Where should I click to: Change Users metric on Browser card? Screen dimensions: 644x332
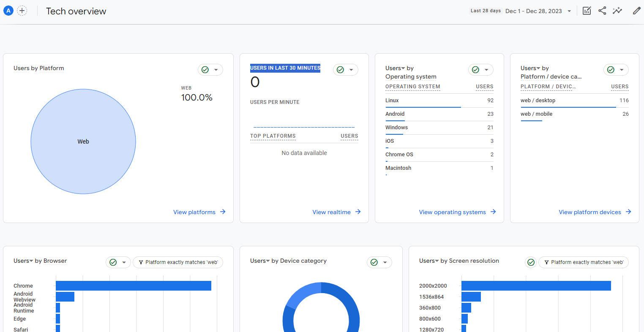pyautogui.click(x=23, y=261)
